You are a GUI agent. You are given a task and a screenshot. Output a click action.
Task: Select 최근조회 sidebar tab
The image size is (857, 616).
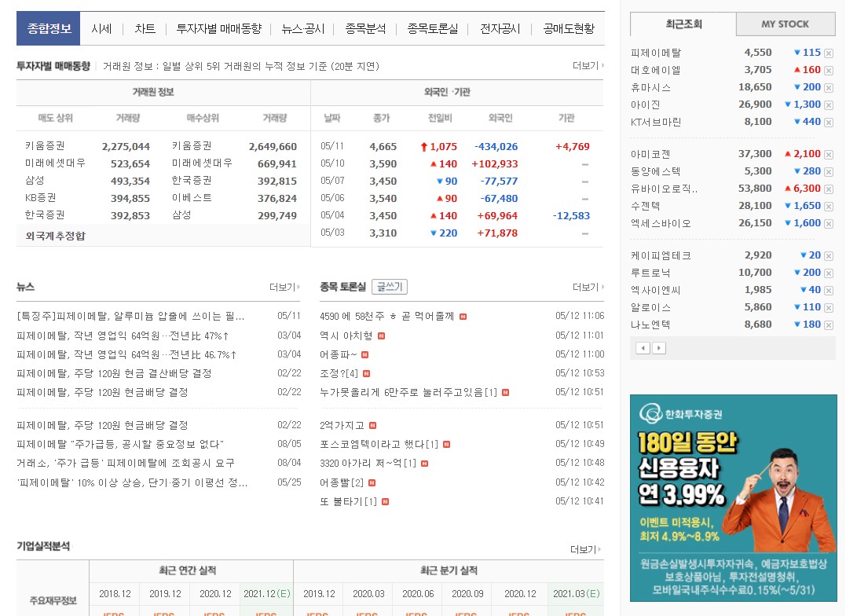click(683, 24)
